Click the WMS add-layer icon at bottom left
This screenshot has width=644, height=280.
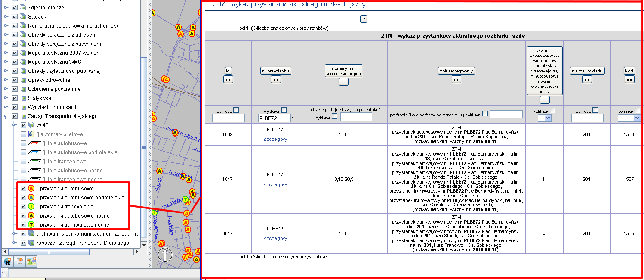[x=7, y=261]
